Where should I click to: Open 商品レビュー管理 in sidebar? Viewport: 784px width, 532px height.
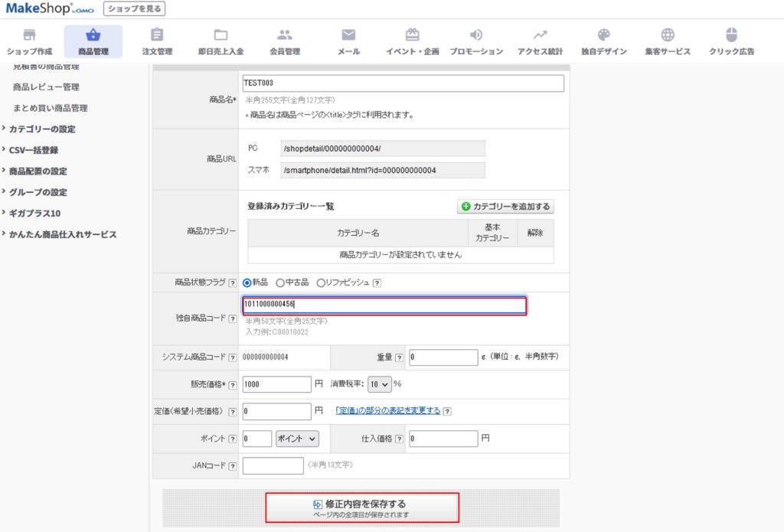(x=46, y=87)
